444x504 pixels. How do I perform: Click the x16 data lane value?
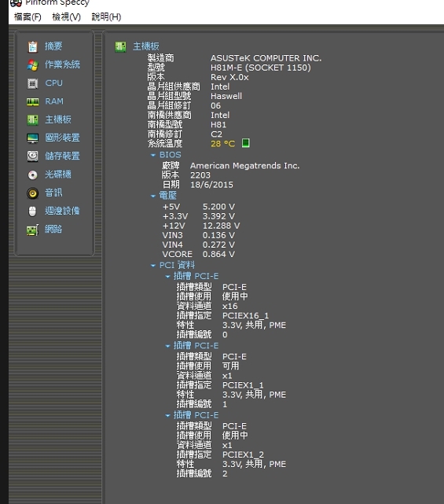(x=229, y=306)
